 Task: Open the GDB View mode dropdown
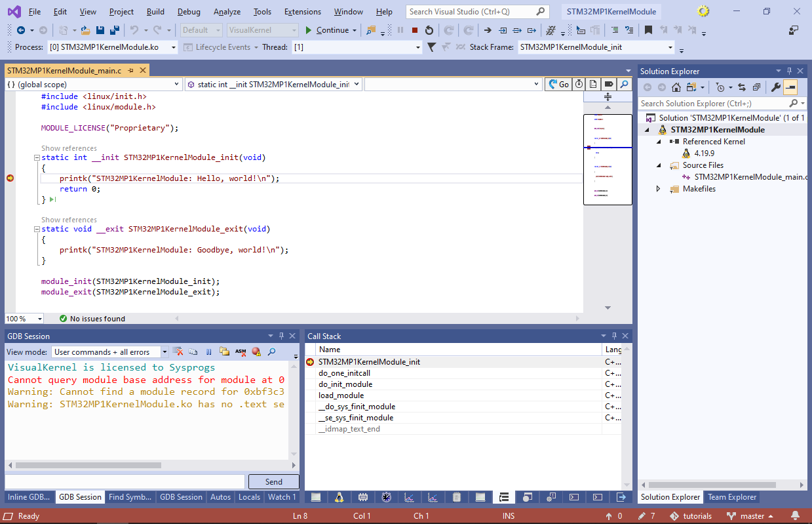coord(164,352)
